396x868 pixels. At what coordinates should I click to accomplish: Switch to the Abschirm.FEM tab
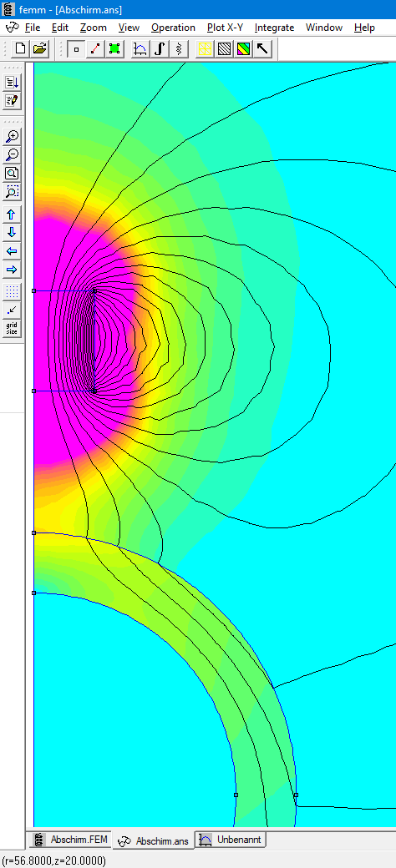[72, 840]
